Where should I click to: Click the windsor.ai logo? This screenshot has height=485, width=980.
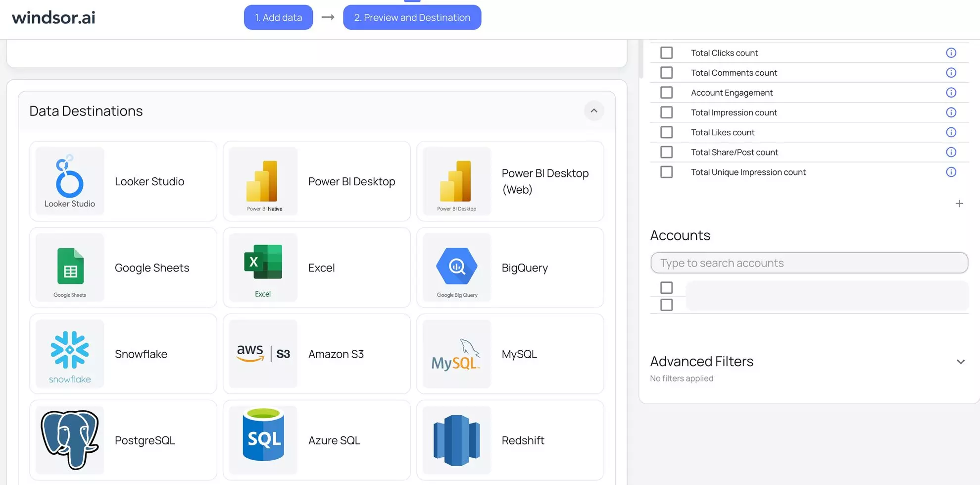(x=53, y=18)
